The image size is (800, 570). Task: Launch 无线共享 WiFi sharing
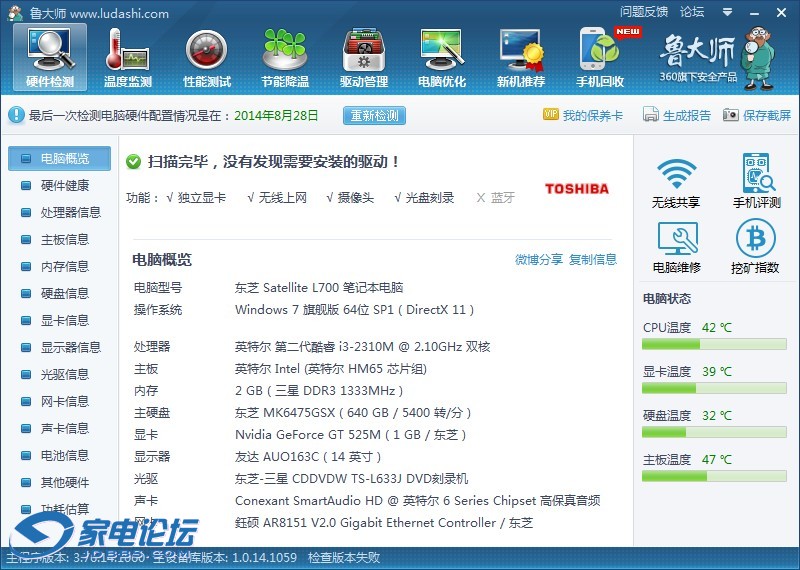[676, 182]
